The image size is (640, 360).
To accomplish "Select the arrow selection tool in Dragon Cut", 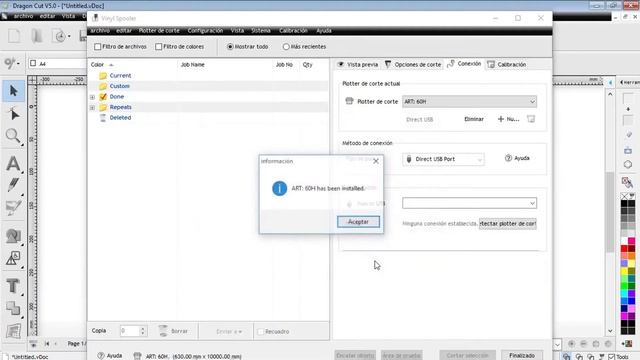I will [x=13, y=91].
